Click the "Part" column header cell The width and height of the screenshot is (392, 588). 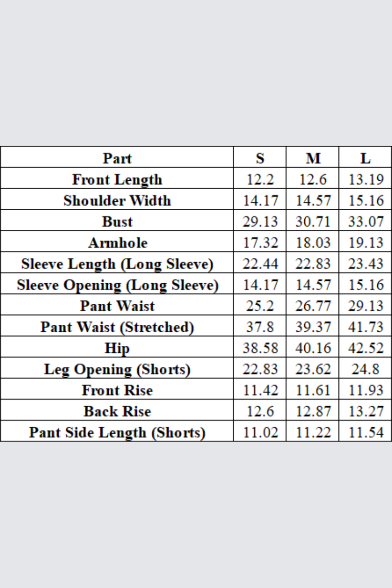117,158
